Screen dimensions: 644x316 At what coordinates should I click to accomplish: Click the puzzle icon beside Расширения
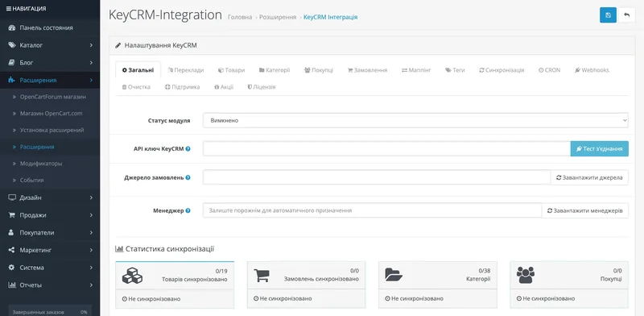tap(12, 81)
